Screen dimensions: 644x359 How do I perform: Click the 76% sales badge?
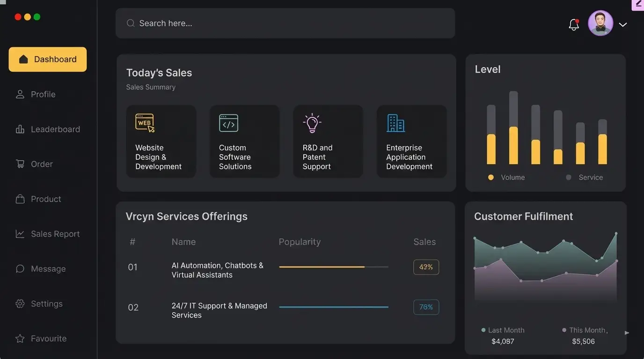426,307
